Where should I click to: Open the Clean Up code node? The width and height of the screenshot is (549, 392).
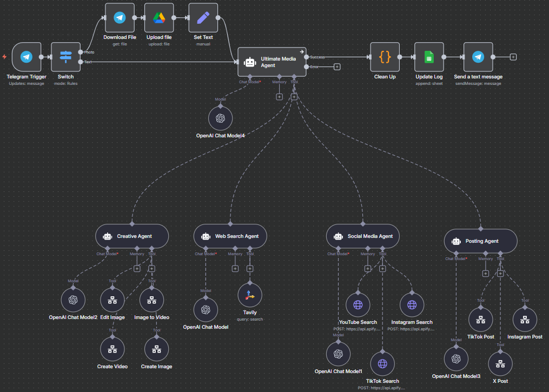[385, 57]
